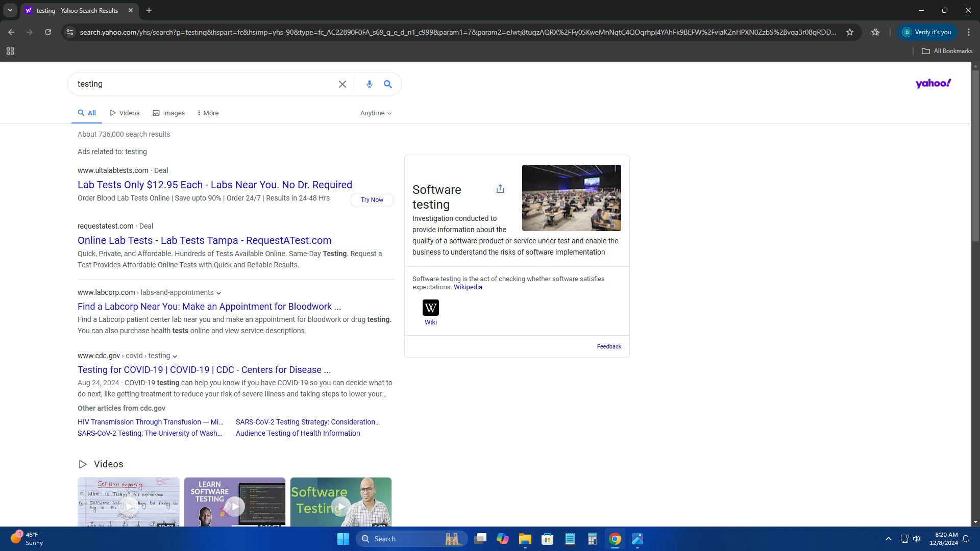This screenshot has height=551, width=980.
Task: Reload the page
Action: pyautogui.click(x=48, y=32)
